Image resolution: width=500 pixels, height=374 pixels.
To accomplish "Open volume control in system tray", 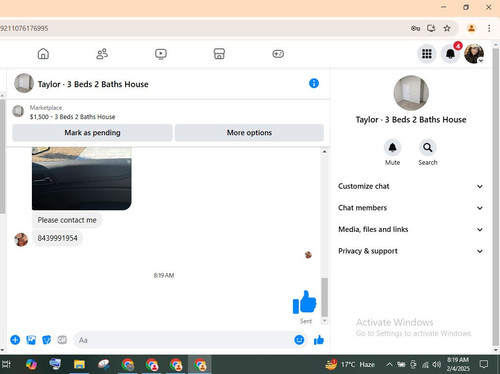I will tap(436, 364).
